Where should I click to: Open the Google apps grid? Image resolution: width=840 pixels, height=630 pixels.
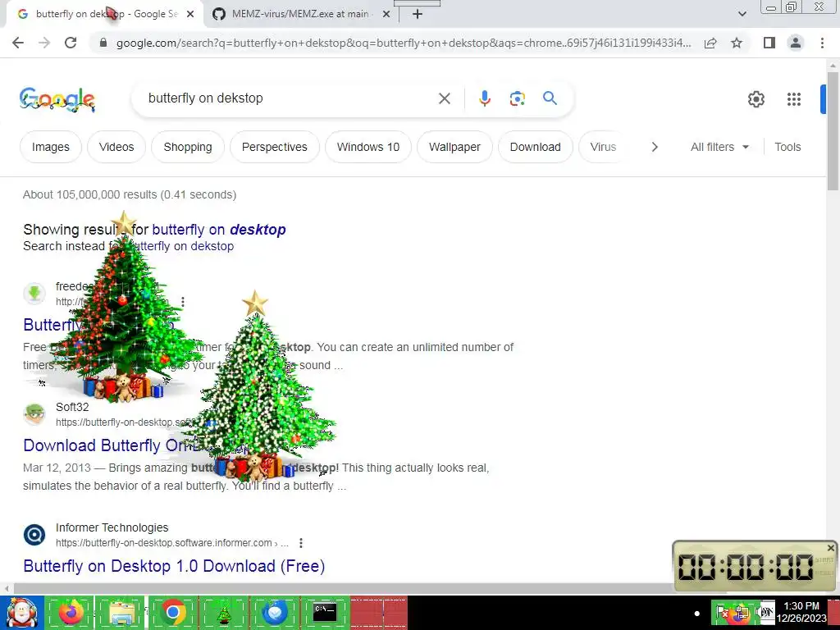794,99
